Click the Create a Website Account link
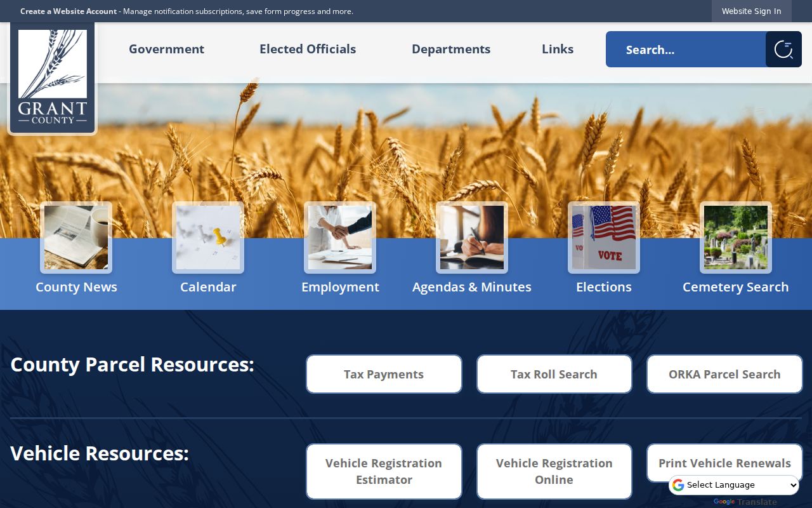The height and width of the screenshot is (508, 812). pyautogui.click(x=69, y=11)
